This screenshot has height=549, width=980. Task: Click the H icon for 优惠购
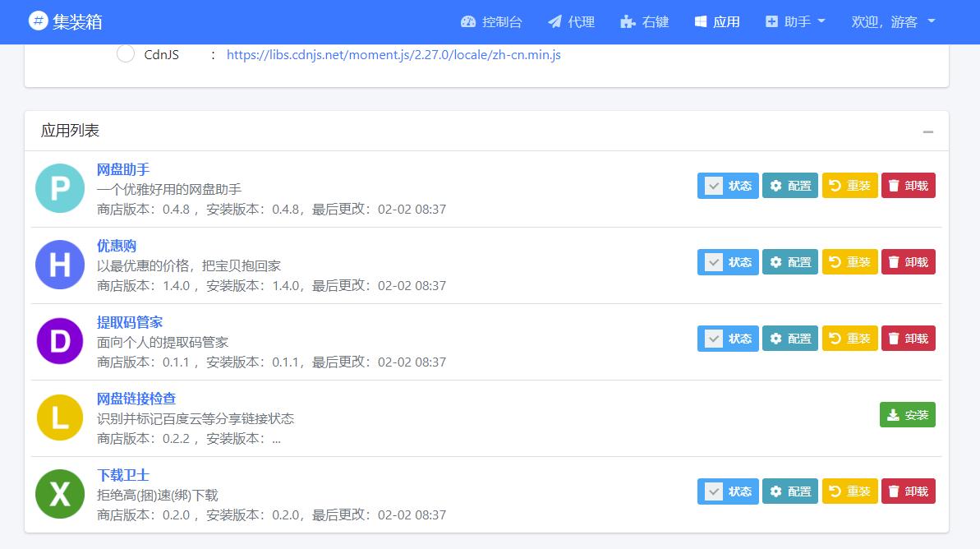click(59, 265)
